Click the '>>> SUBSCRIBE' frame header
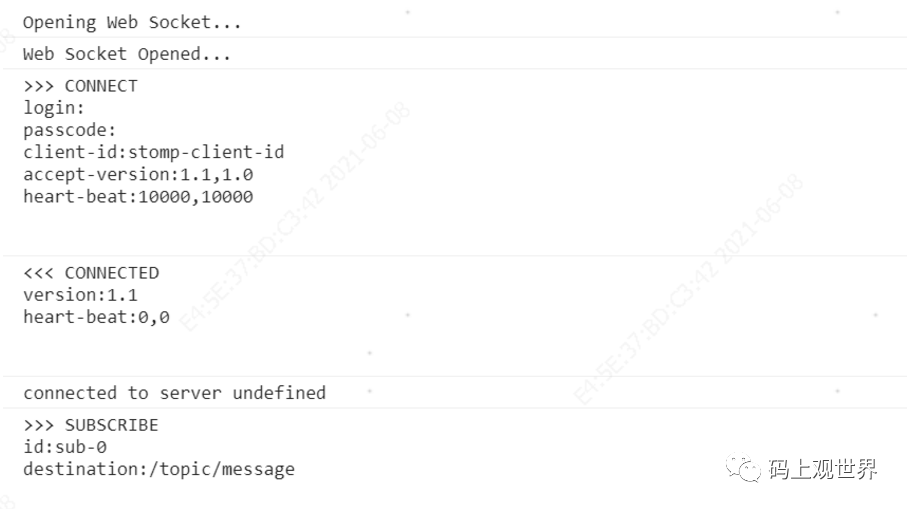 tap(91, 425)
